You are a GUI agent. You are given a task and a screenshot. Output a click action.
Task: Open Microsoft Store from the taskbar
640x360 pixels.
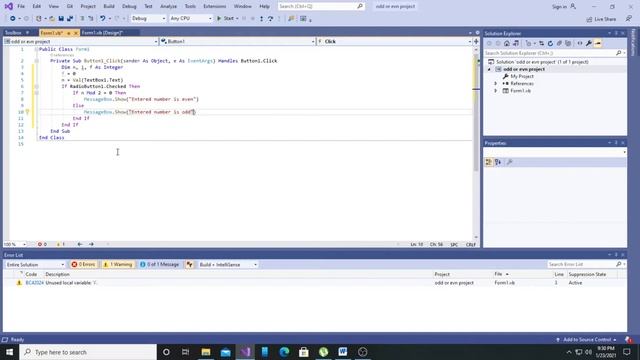tap(304, 352)
